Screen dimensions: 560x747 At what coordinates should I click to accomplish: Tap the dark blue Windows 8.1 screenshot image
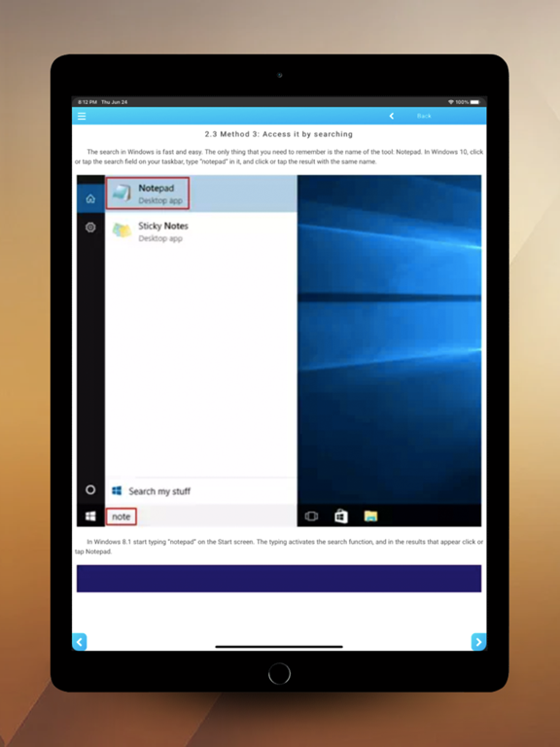pyautogui.click(x=279, y=579)
